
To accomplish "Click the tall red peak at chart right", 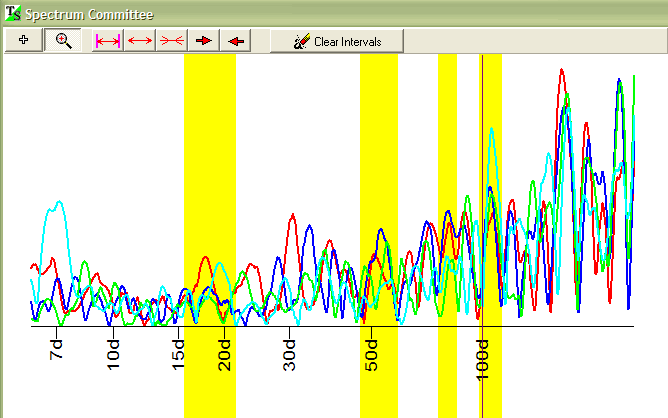I will [x=562, y=70].
